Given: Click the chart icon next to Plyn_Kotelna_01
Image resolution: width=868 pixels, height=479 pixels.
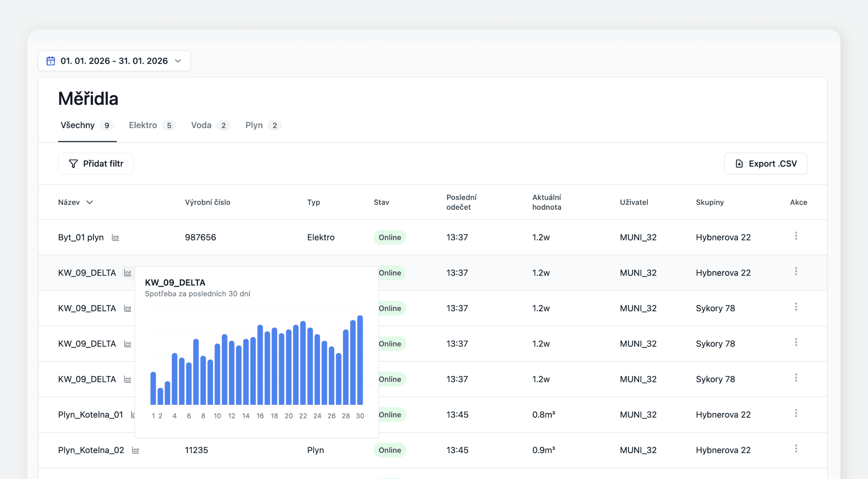Looking at the screenshot, I should (x=133, y=414).
